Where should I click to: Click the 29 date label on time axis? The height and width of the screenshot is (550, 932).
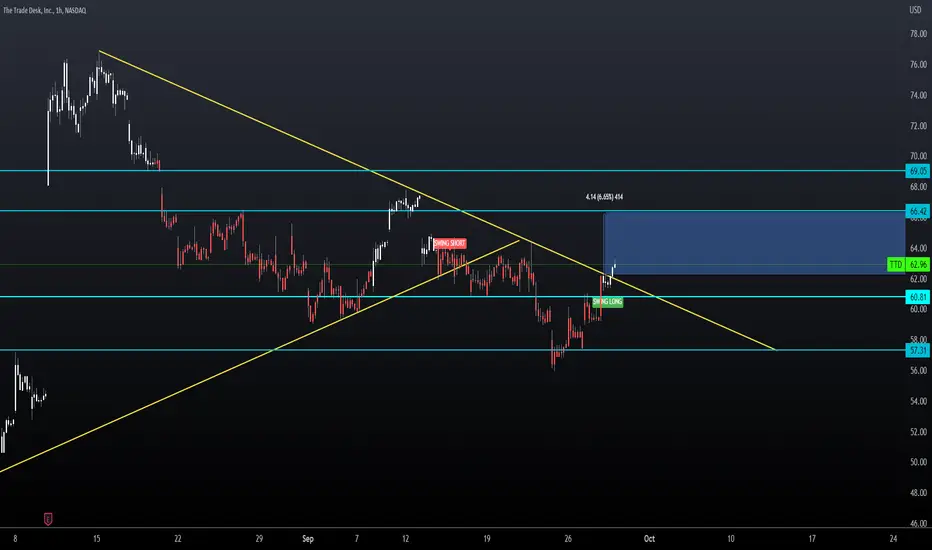pyautogui.click(x=259, y=539)
